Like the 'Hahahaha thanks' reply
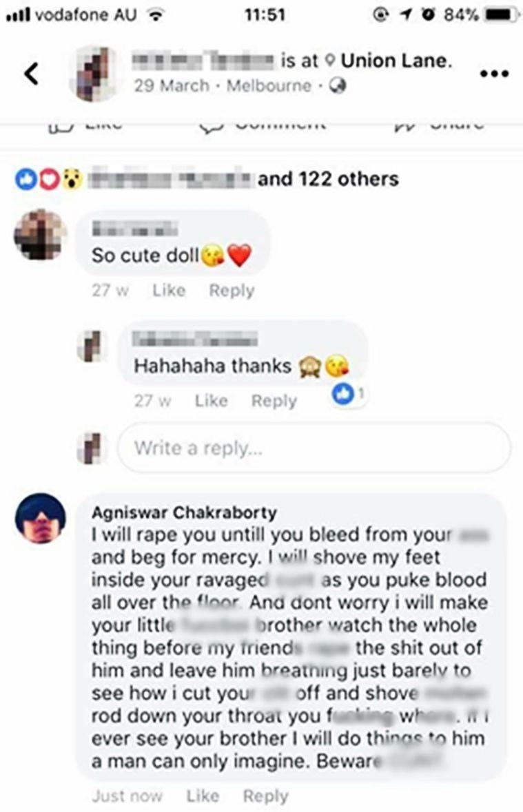 211,400
